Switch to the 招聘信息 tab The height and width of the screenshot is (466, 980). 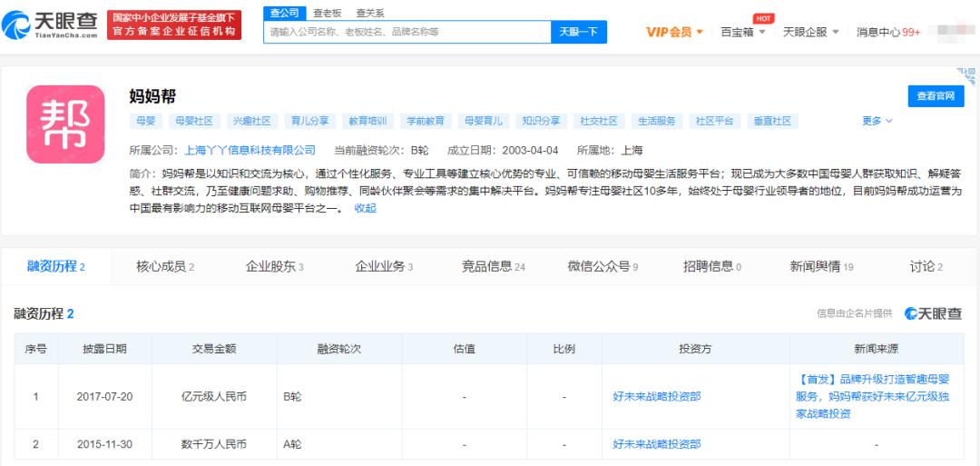click(712, 266)
